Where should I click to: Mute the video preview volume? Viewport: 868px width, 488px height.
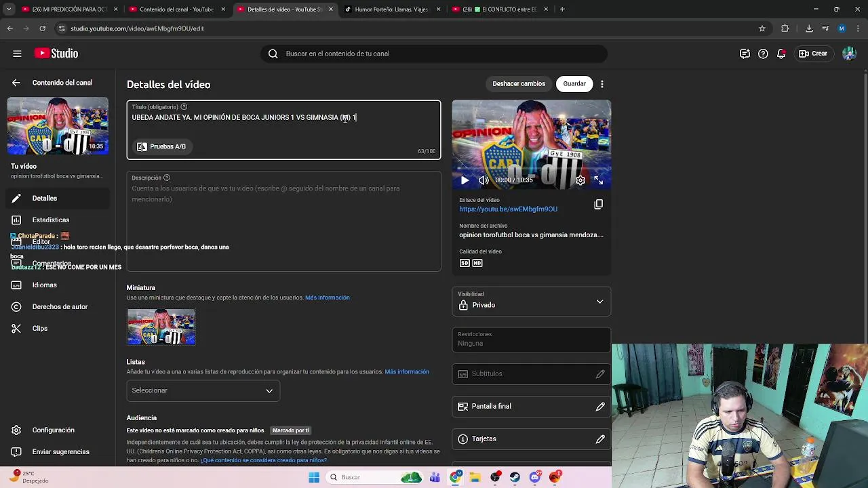(484, 180)
